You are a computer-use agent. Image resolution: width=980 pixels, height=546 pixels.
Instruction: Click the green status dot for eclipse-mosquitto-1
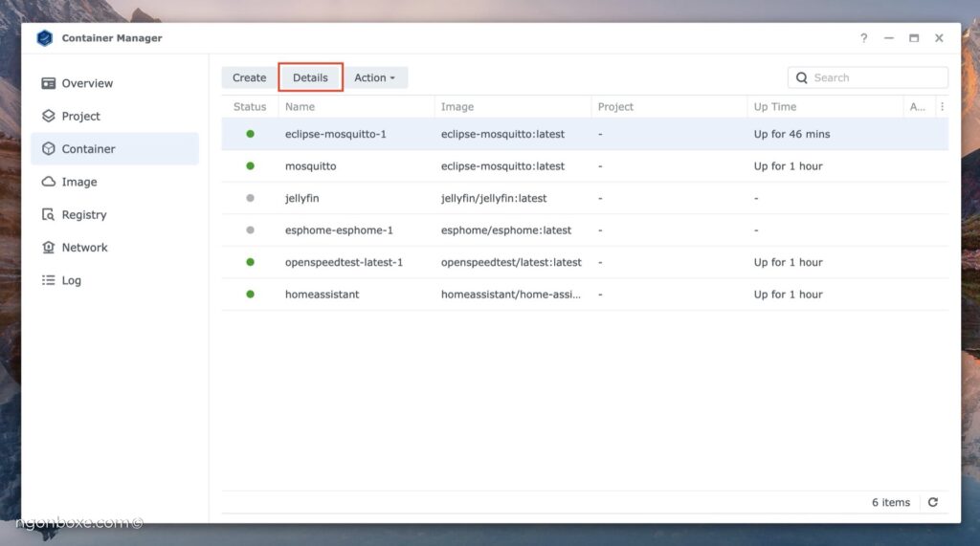[250, 134]
